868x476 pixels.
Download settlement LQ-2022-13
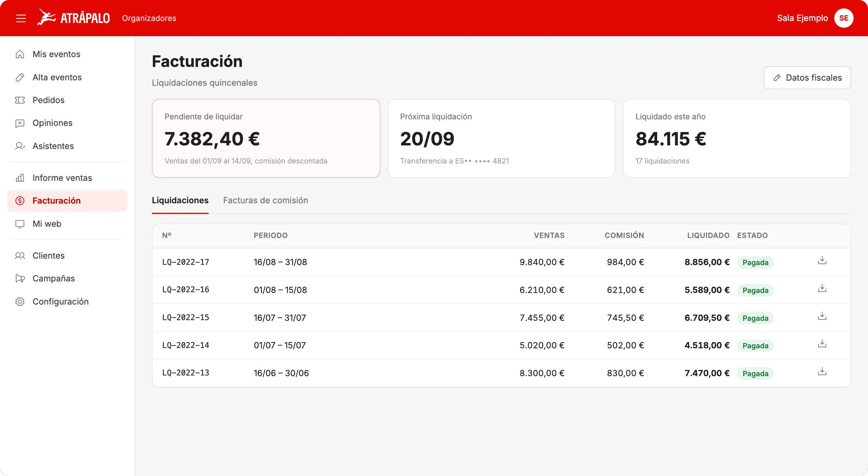tap(822, 371)
